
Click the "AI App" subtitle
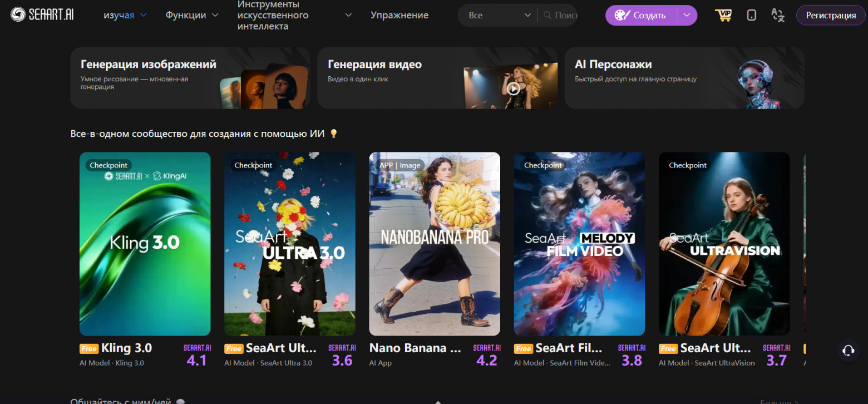tap(381, 363)
